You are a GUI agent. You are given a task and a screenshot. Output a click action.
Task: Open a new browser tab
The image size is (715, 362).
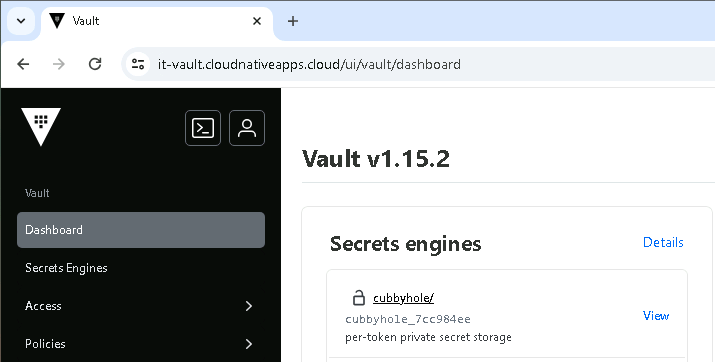pos(293,21)
